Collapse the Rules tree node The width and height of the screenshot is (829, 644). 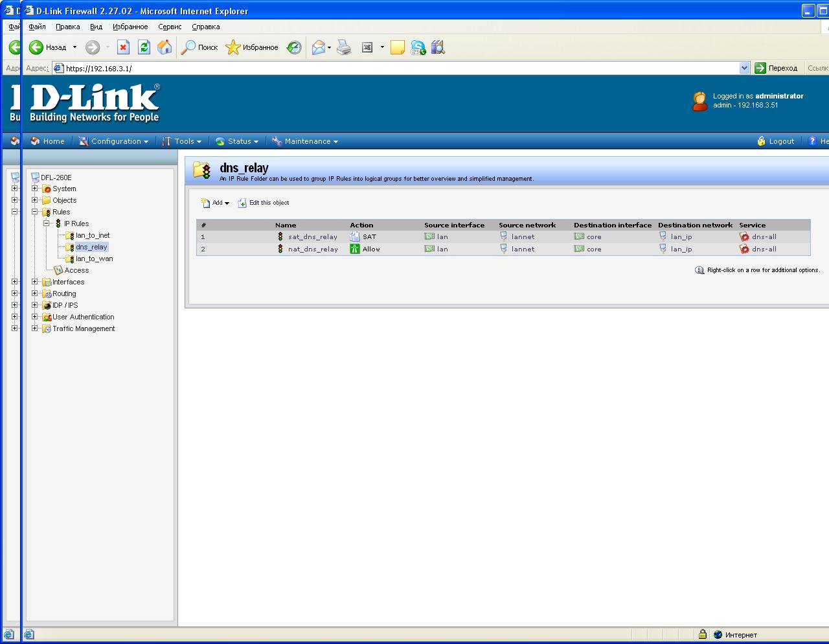pos(35,212)
